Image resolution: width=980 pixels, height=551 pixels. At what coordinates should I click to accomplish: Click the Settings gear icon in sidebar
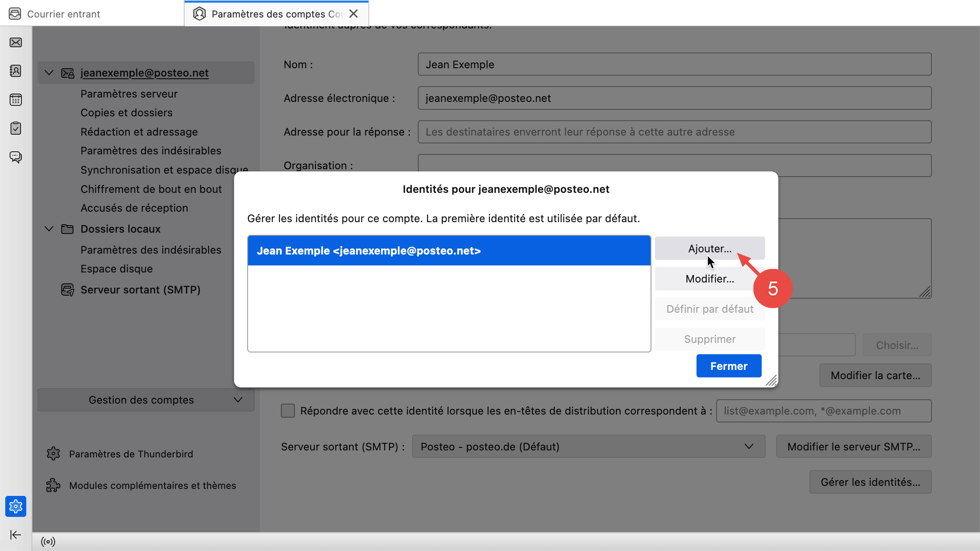[x=16, y=506]
